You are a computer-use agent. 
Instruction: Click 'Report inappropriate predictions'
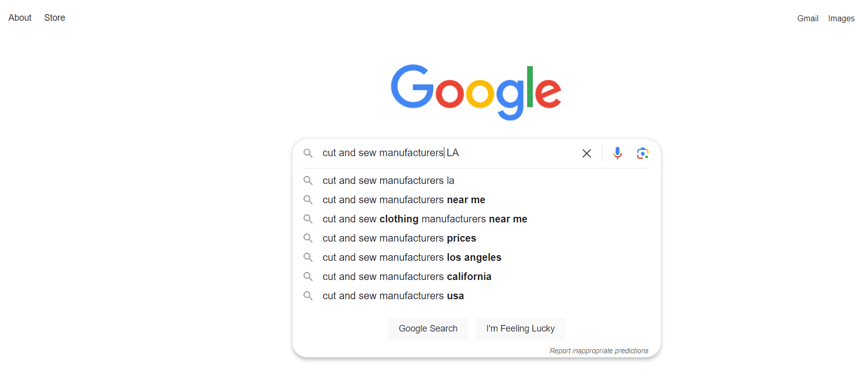(599, 350)
